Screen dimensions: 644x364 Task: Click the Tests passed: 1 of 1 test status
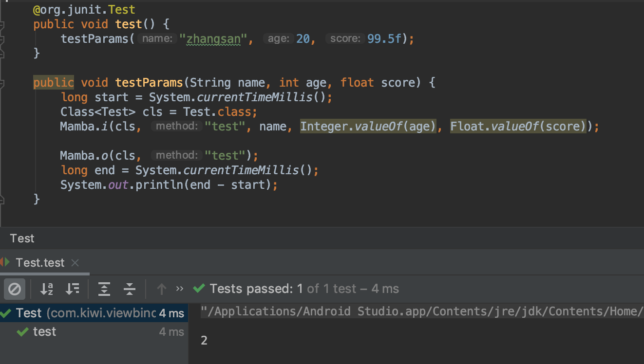click(304, 289)
